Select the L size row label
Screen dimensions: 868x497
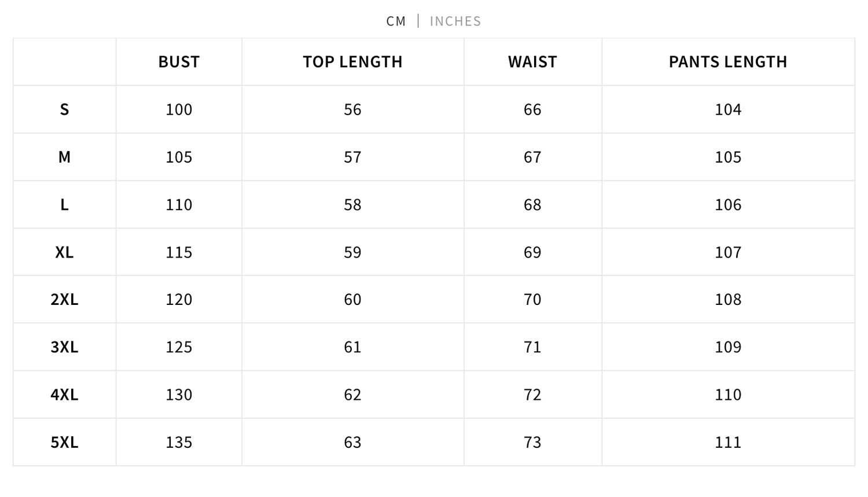click(64, 204)
